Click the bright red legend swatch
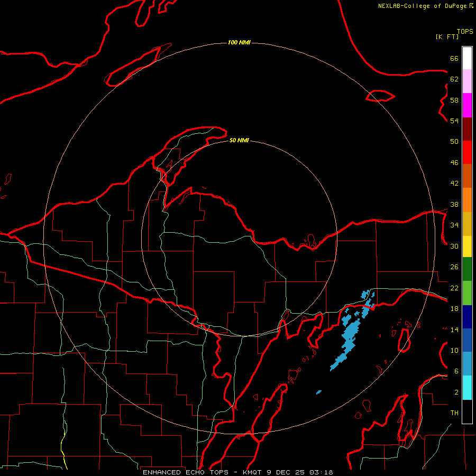The image size is (476, 476). pyautogui.click(x=467, y=152)
